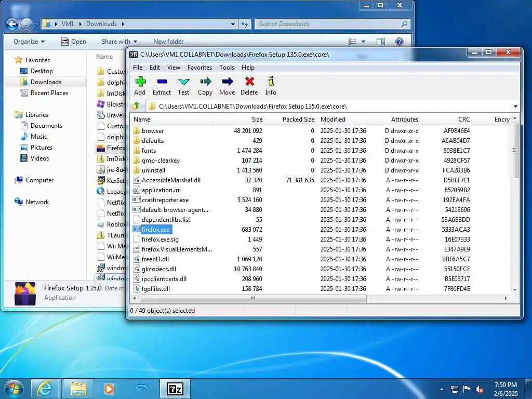This screenshot has width=532, height=399.
Task: Select the gmp-clearkey folder
Action: 161,161
